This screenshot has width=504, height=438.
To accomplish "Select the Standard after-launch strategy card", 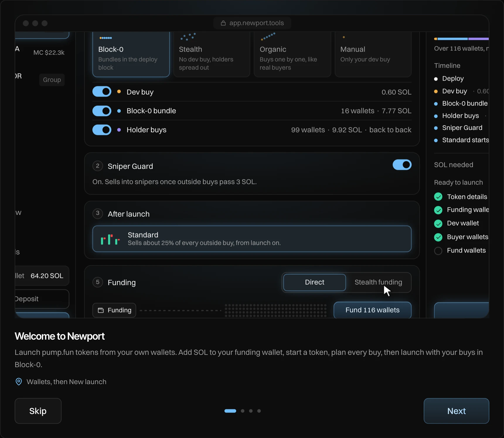I will tap(252, 239).
